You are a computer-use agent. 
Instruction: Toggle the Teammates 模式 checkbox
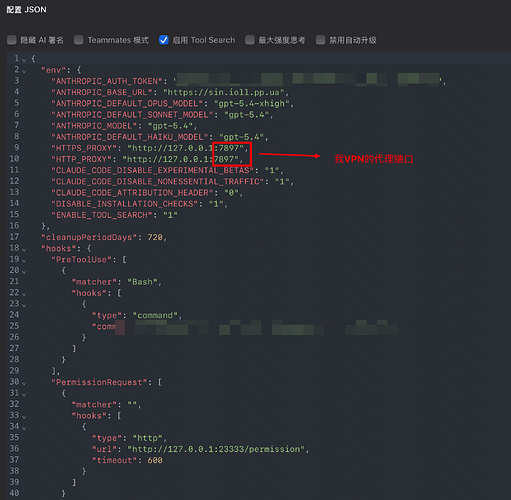tap(79, 40)
